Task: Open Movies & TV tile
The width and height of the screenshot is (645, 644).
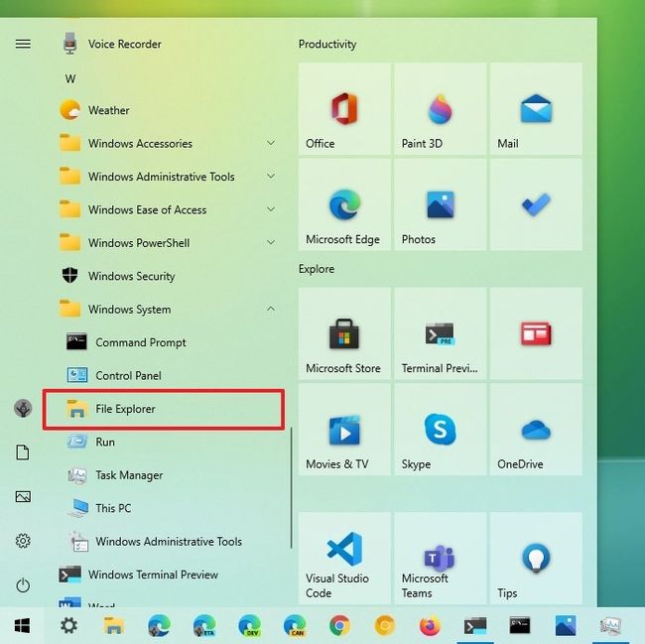Action: 344,430
